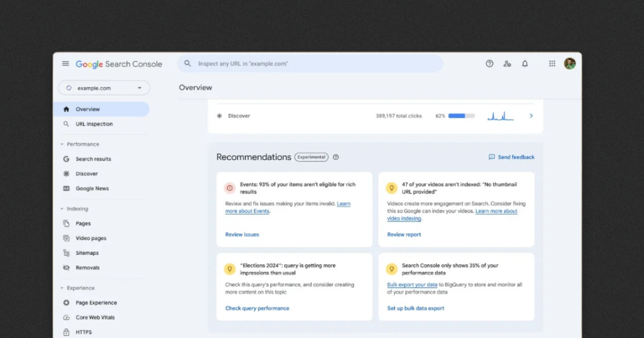Viewport: 644px width, 338px height.
Task: Collapse the Performance section
Action: tap(62, 144)
